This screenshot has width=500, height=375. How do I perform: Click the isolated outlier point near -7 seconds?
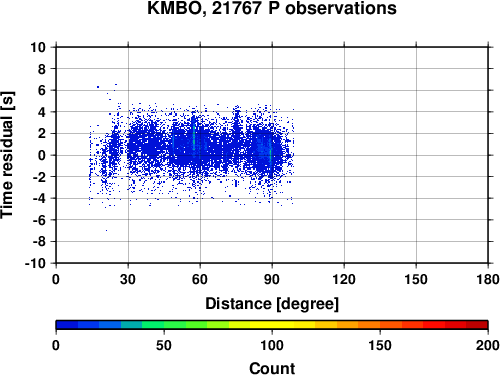coord(106,230)
